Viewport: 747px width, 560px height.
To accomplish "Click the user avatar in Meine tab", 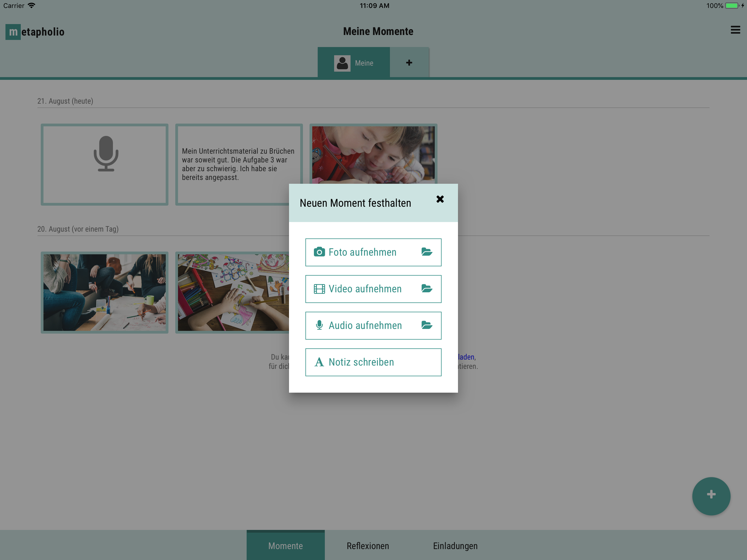I will tap(342, 63).
